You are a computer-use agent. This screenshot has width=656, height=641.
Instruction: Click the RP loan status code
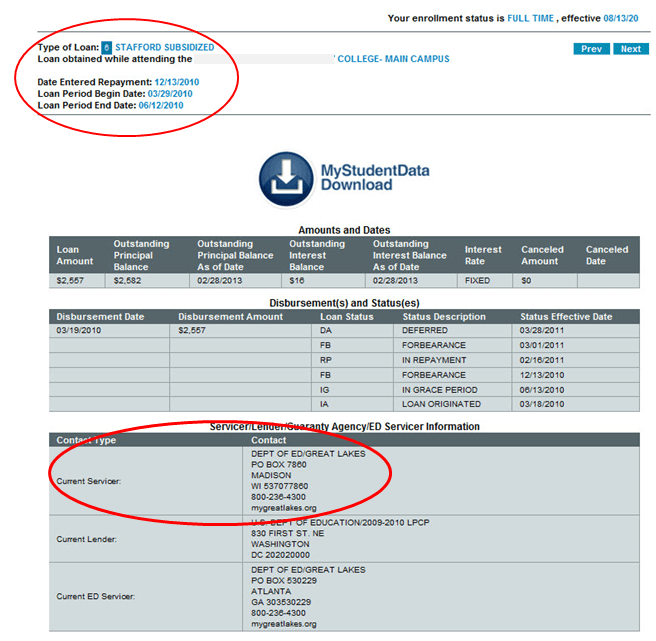click(325, 360)
